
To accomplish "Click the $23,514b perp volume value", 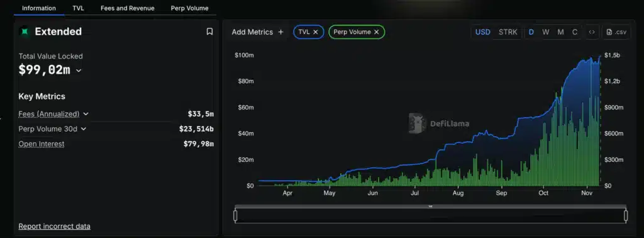I will [196, 129].
